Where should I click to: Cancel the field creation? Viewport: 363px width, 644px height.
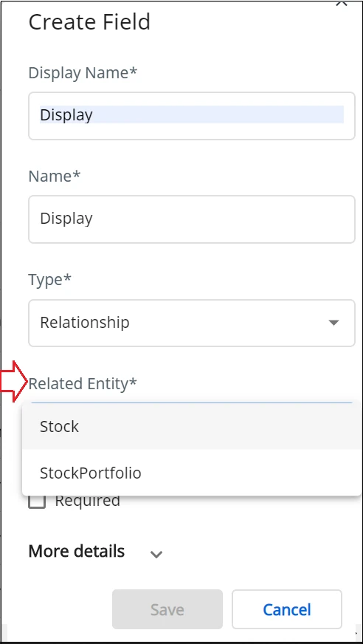point(287,609)
